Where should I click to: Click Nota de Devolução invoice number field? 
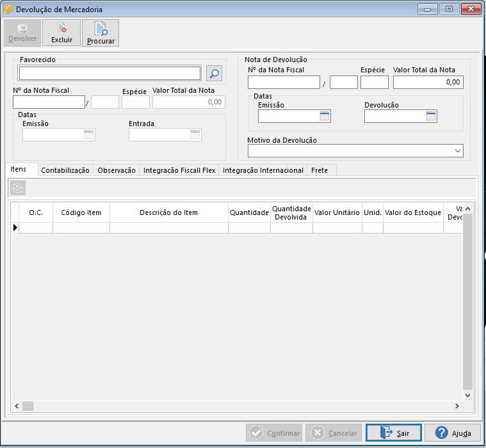click(x=284, y=83)
